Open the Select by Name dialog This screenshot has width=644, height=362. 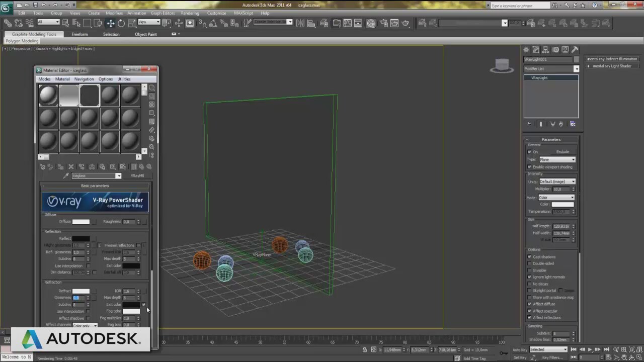pyautogui.click(x=76, y=23)
